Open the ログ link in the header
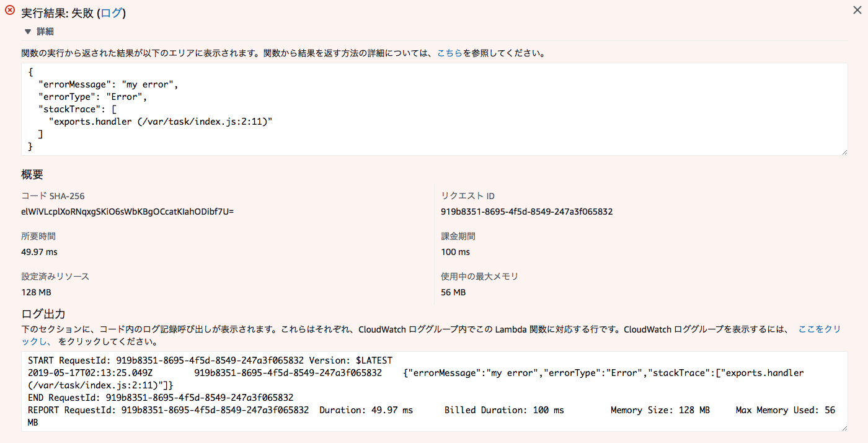 [x=112, y=12]
